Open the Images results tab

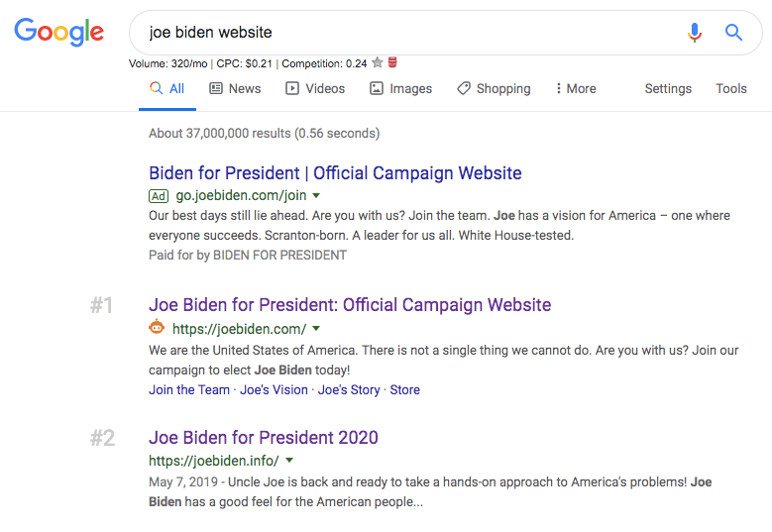(x=400, y=88)
